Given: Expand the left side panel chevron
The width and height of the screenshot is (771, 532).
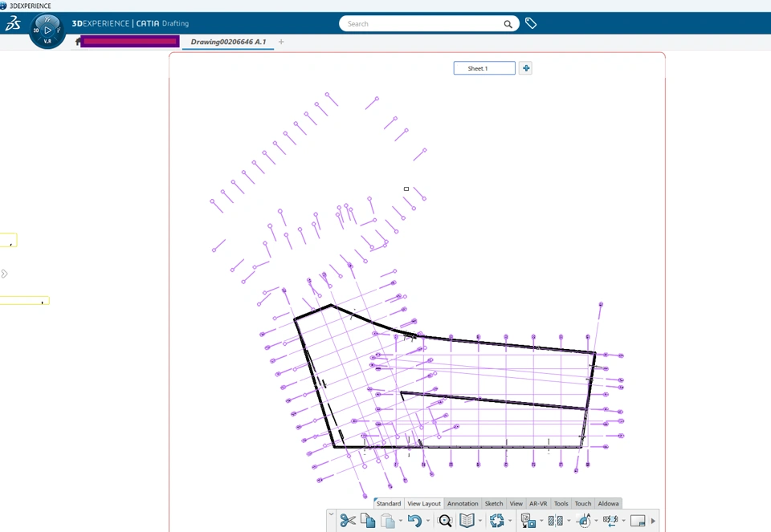Looking at the screenshot, I should 5,274.
